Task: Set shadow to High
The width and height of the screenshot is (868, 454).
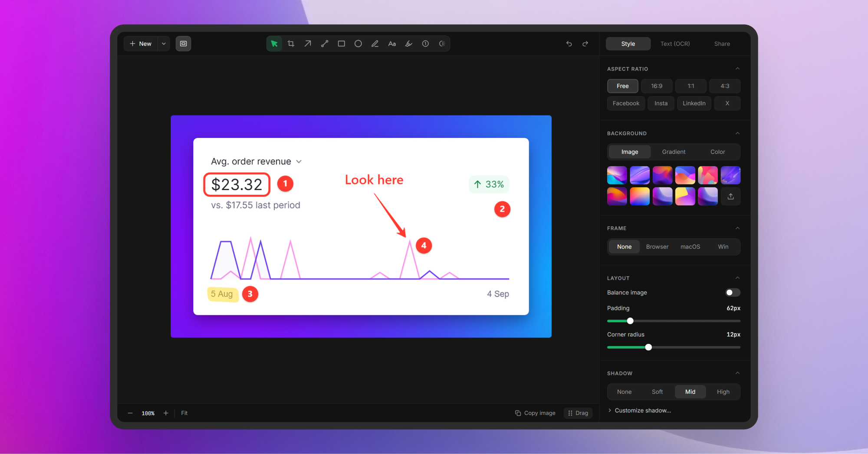Action: click(x=723, y=392)
